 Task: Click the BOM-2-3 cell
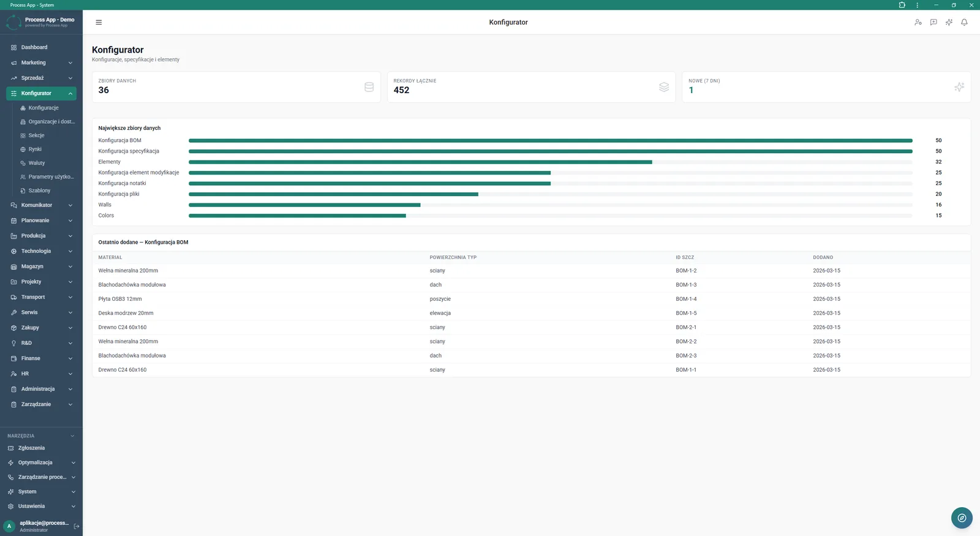[686, 355]
